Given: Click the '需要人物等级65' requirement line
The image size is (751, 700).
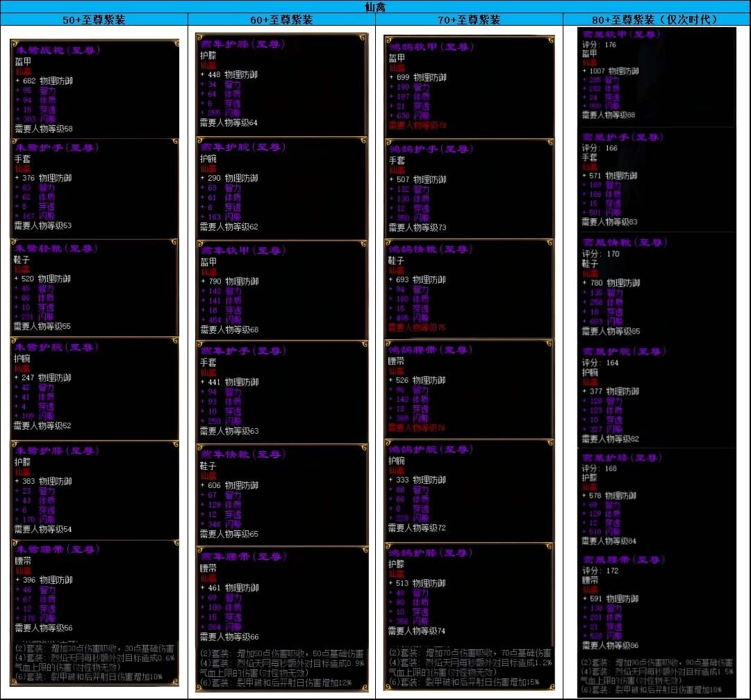Looking at the screenshot, I should tap(229, 534).
